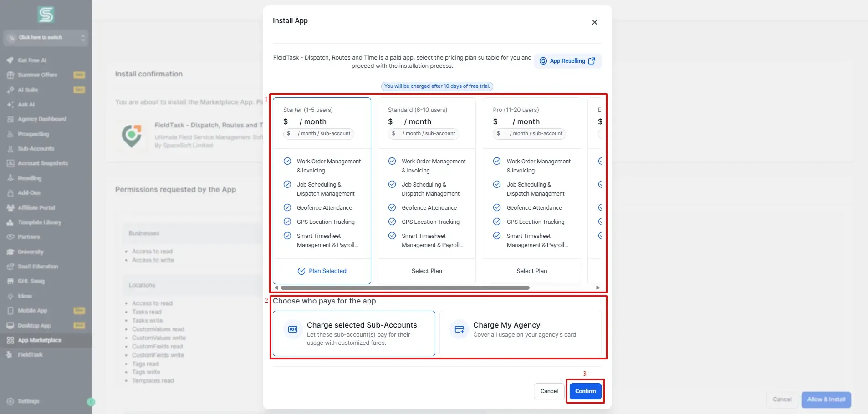Open App Marketplace in sidebar
The height and width of the screenshot is (414, 868).
[x=46, y=340]
